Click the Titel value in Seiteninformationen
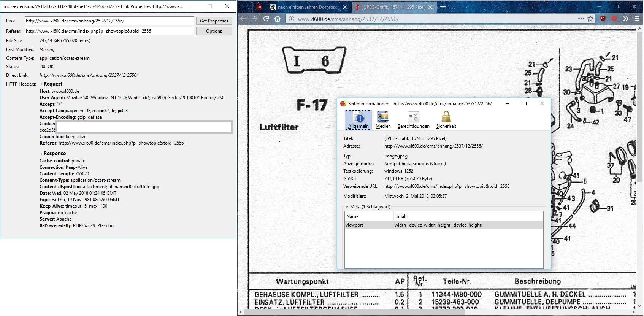The height and width of the screenshot is (316, 644). coord(416,138)
